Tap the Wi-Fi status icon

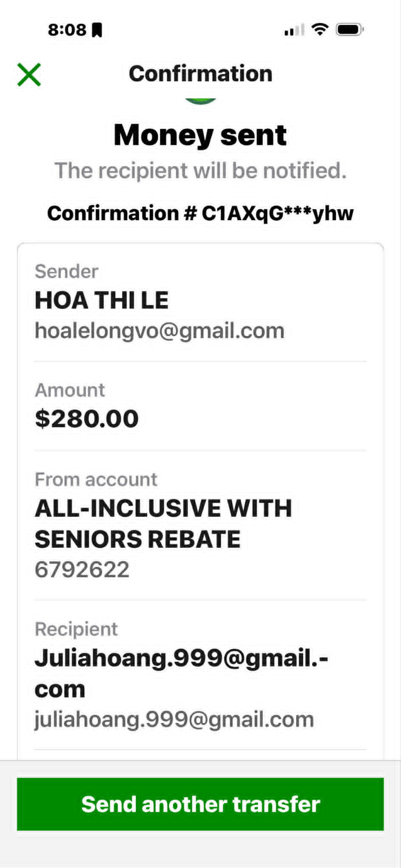(320, 29)
